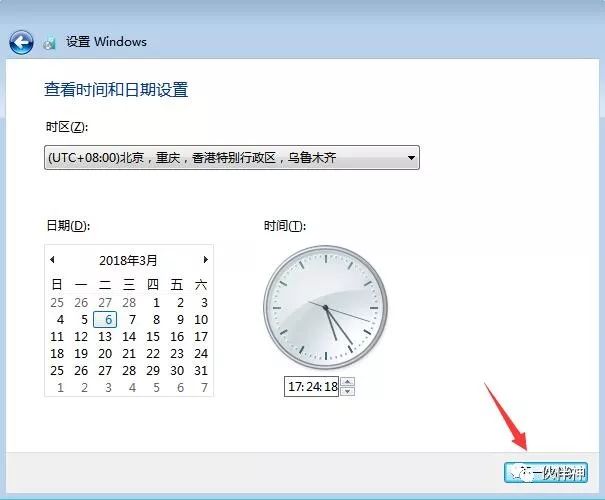Open the time zone dropdown list
The height and width of the screenshot is (500, 605).
point(232,157)
